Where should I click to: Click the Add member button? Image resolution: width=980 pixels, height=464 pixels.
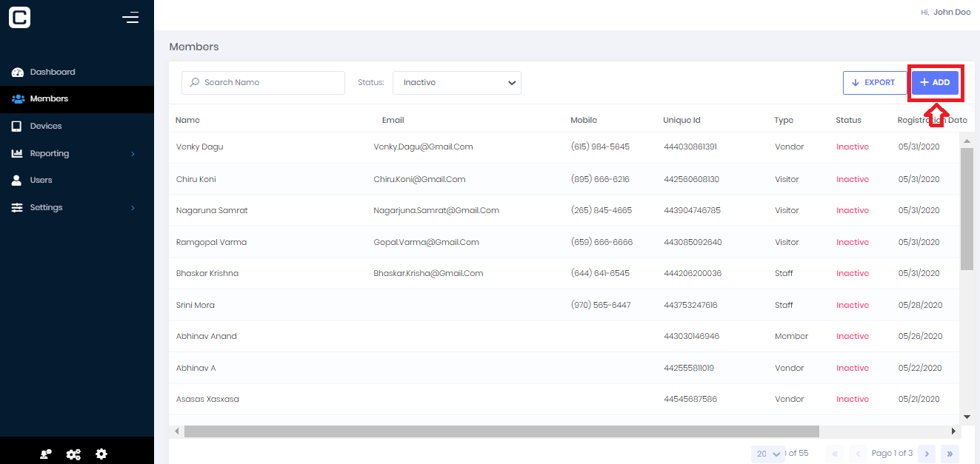point(935,83)
